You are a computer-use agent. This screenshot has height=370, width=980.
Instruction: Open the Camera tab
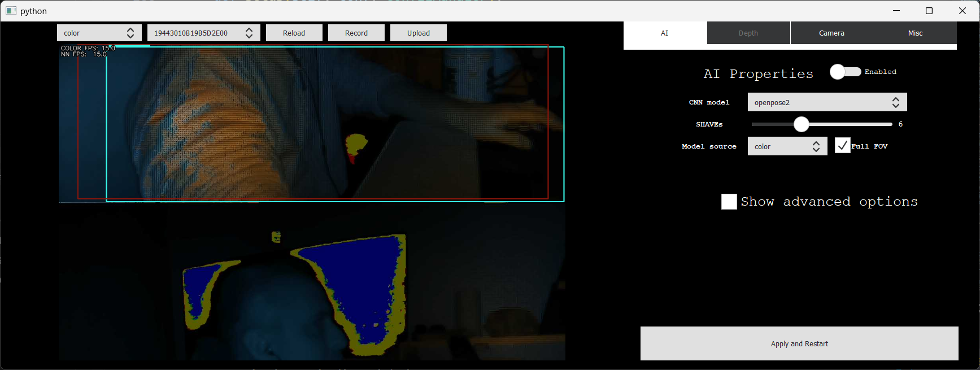click(831, 33)
